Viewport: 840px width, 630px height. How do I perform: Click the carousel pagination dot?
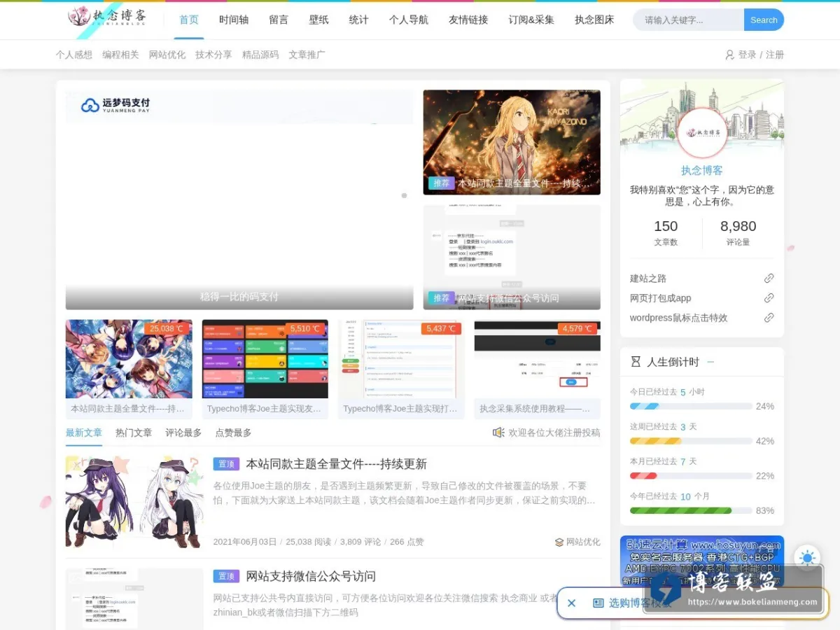point(404,195)
